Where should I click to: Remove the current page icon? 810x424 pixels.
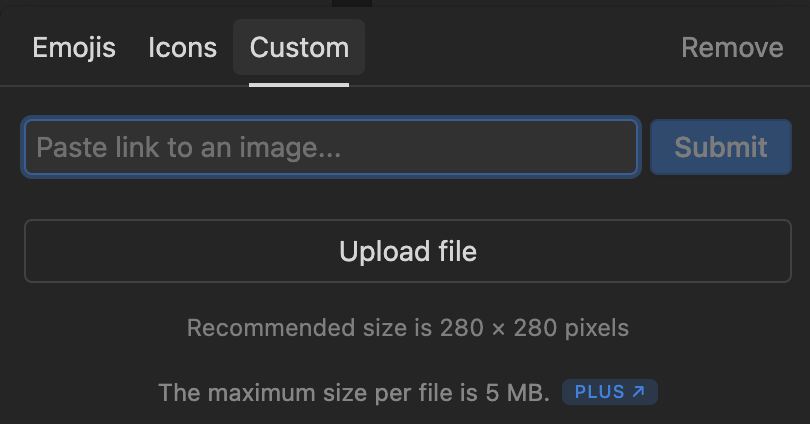click(732, 47)
